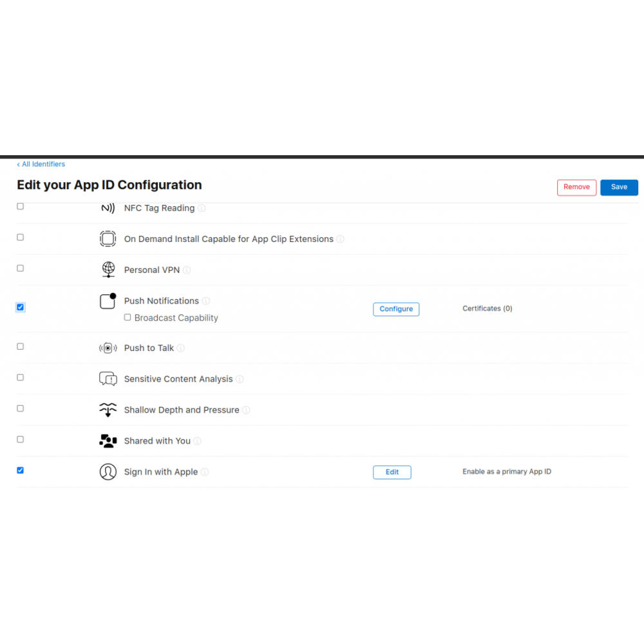644x644 pixels.
Task: Disable the Sign In with Apple checkbox
Action: click(20, 470)
